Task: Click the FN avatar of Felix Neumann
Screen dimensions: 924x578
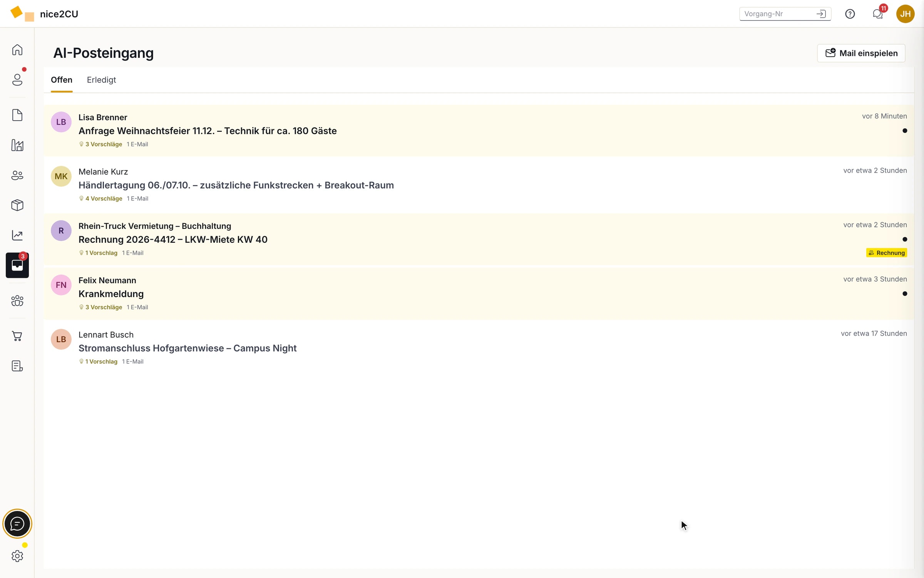Action: point(61,285)
